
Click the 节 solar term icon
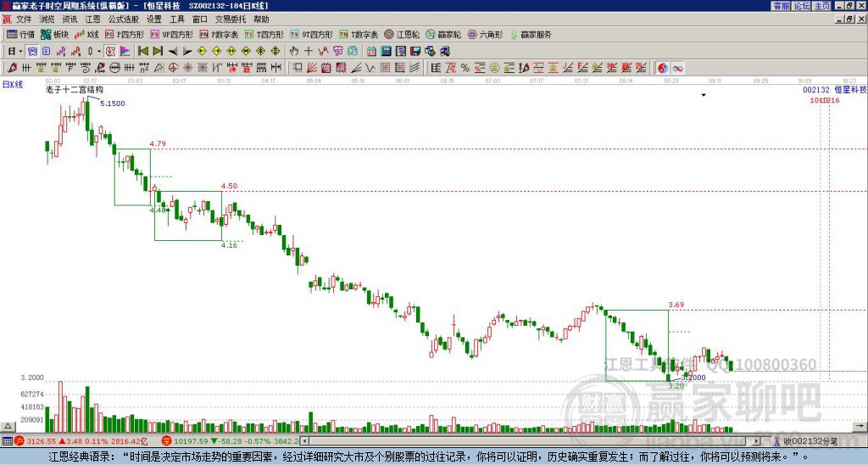(x=337, y=52)
